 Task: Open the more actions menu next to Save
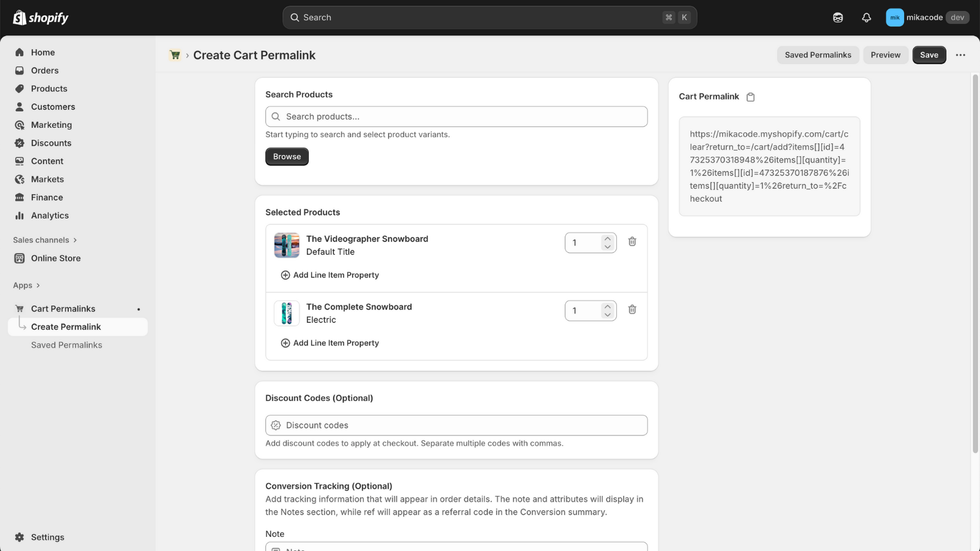960,55
